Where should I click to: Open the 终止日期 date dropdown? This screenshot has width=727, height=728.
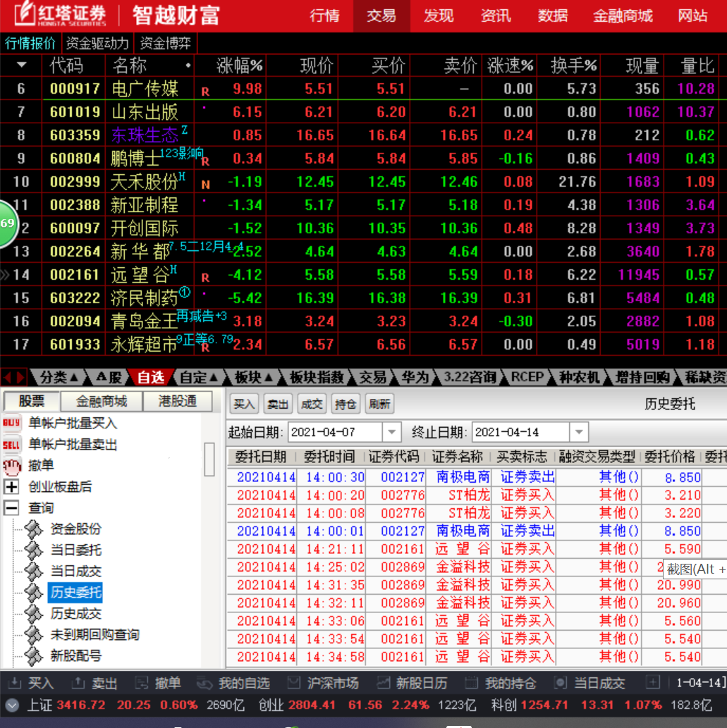(x=579, y=432)
